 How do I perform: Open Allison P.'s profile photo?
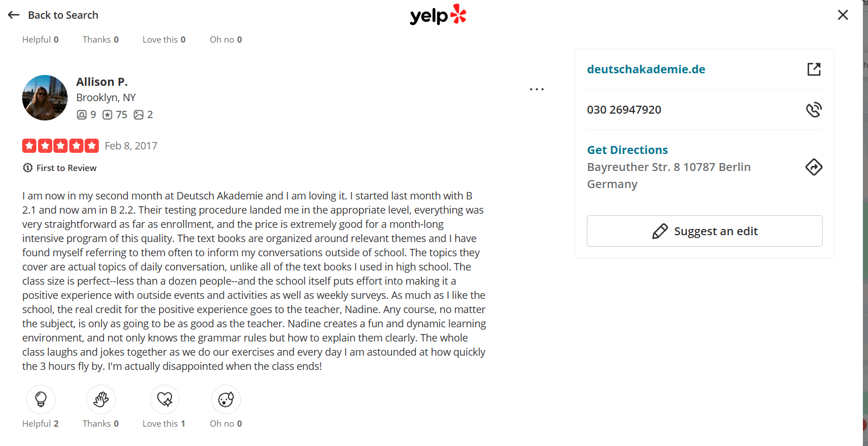coord(45,98)
